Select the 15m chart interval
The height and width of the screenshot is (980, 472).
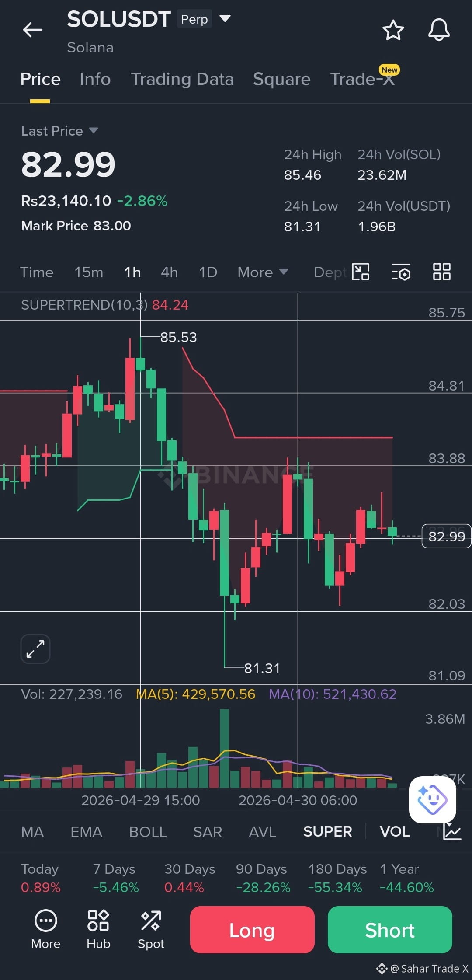point(89,272)
